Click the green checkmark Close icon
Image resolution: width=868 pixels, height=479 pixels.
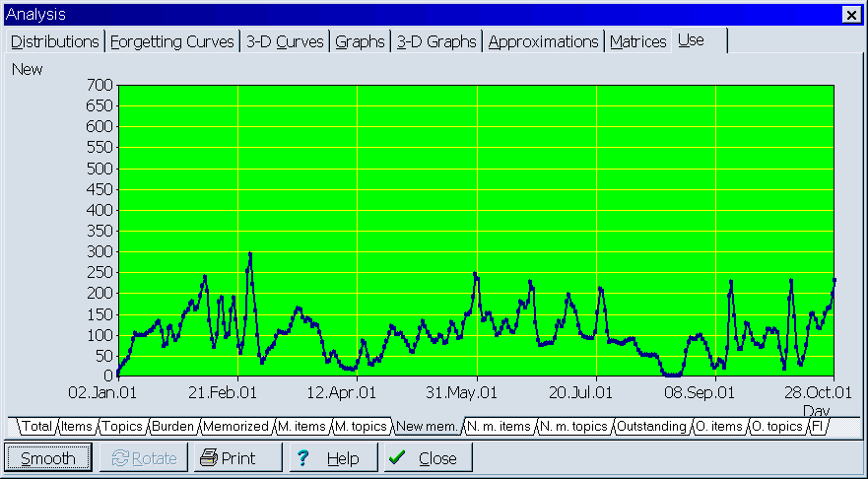point(396,458)
